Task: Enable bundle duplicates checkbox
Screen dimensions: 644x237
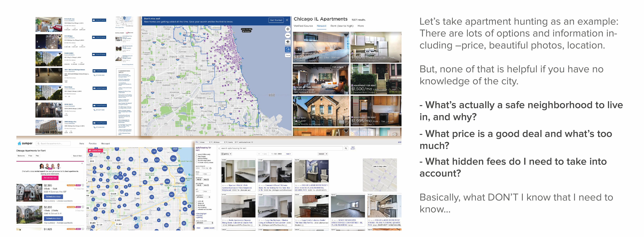Action: click(x=197, y=161)
